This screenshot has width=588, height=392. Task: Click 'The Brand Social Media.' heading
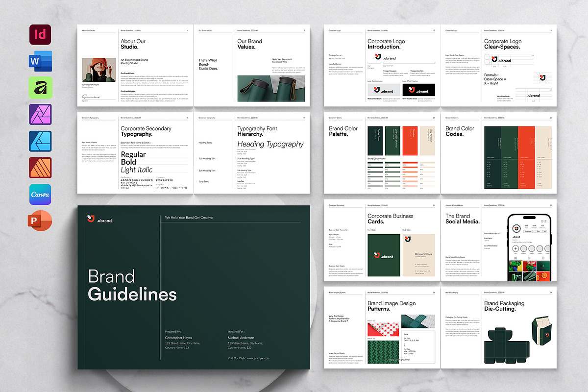pyautogui.click(x=463, y=219)
